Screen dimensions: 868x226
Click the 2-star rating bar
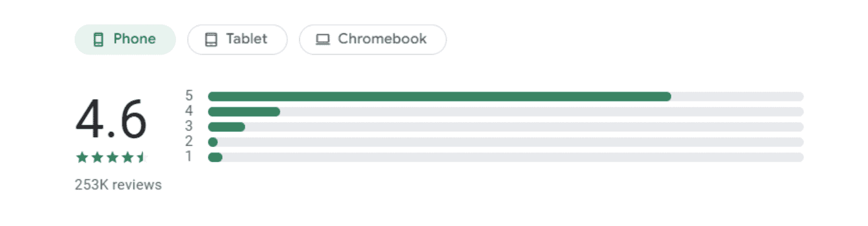(x=506, y=142)
